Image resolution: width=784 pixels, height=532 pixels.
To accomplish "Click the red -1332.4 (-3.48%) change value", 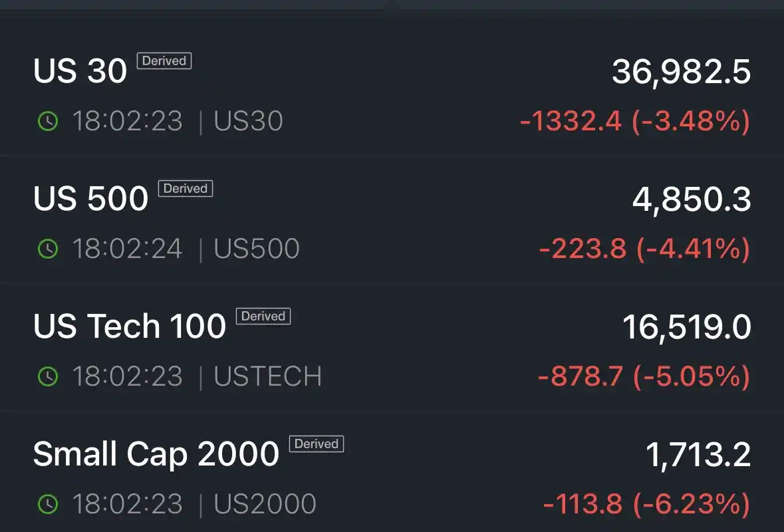I will [x=634, y=121].
